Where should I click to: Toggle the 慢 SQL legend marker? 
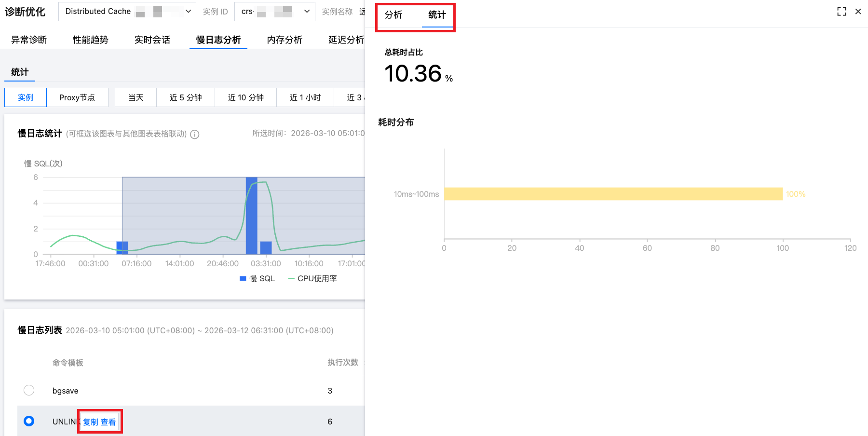(243, 279)
